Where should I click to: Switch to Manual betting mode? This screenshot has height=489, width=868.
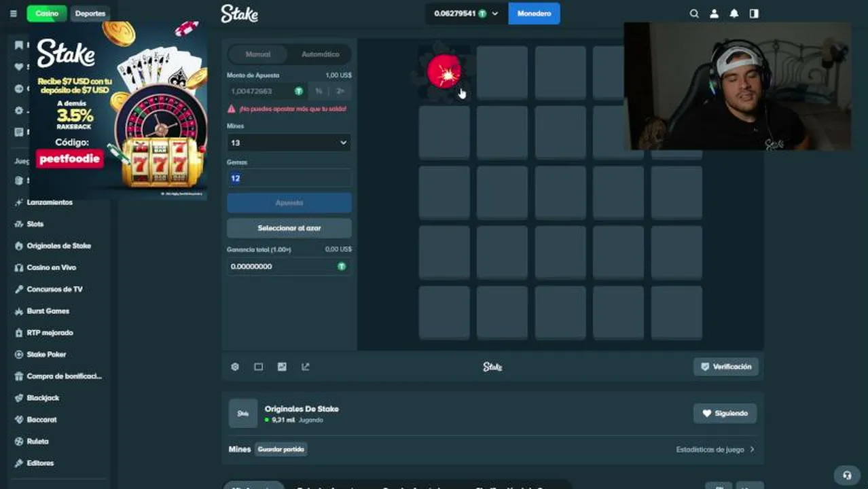(x=258, y=54)
